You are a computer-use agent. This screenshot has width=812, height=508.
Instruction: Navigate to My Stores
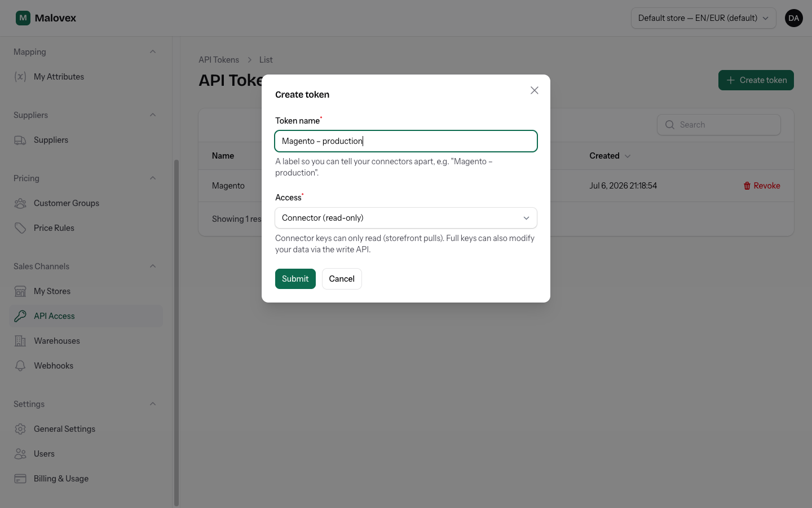pyautogui.click(x=86, y=291)
